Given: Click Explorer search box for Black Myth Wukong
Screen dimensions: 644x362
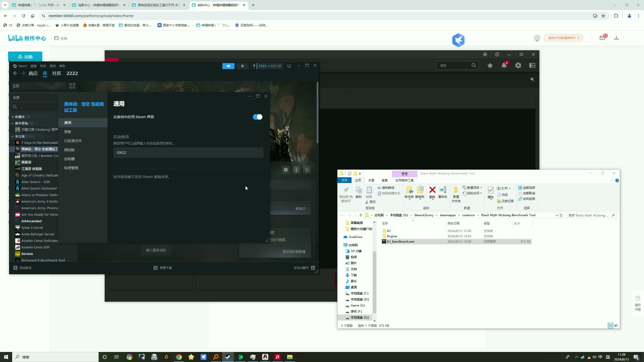Looking at the screenshot, I should (x=591, y=216).
